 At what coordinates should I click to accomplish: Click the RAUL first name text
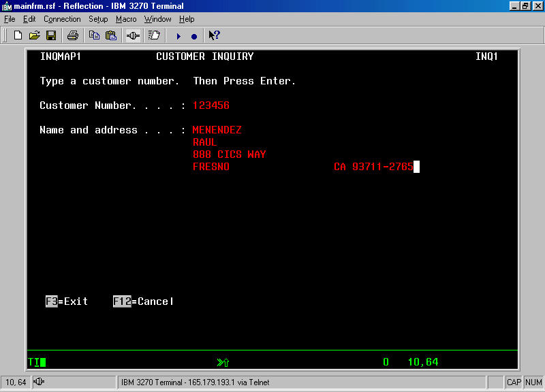coord(205,142)
